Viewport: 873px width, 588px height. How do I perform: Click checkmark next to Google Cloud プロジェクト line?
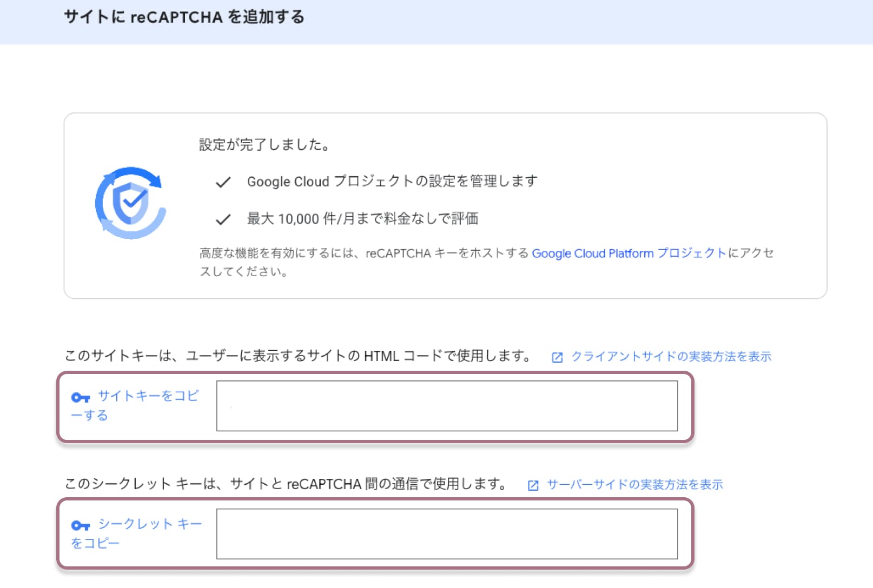click(x=223, y=183)
